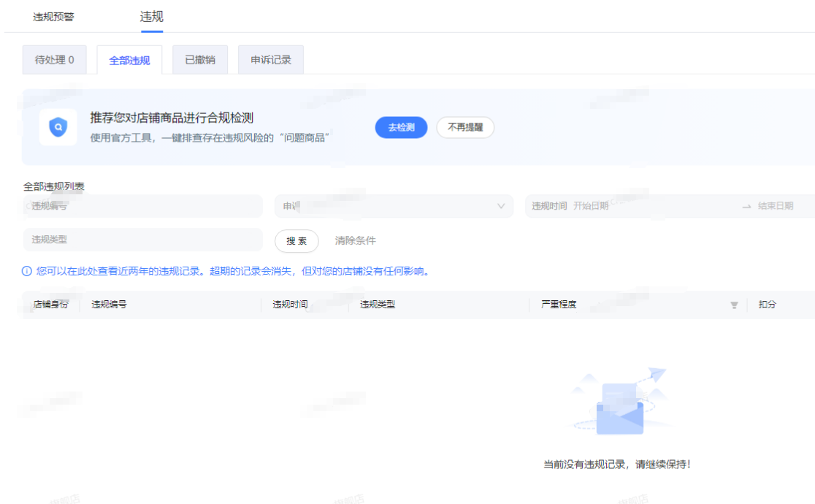Screen dimensions: 815x504
Task: Dismiss banner with 不再提醒 button
Action: tap(465, 127)
